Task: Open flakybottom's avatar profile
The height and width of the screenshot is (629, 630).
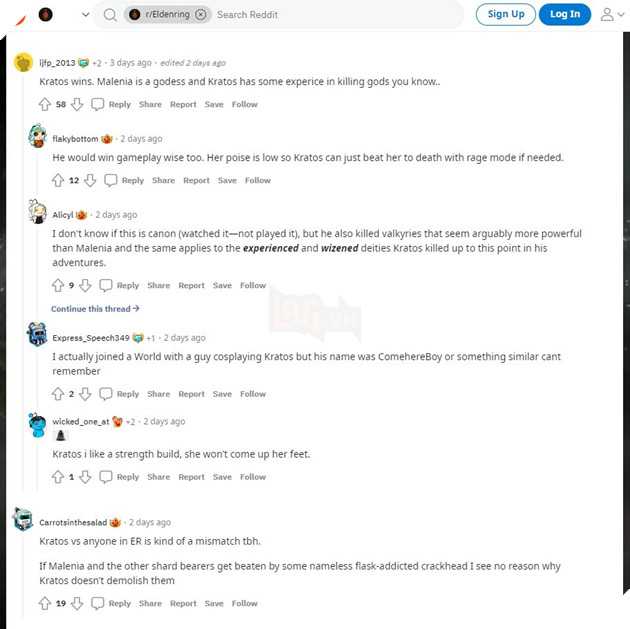Action: [x=38, y=136]
